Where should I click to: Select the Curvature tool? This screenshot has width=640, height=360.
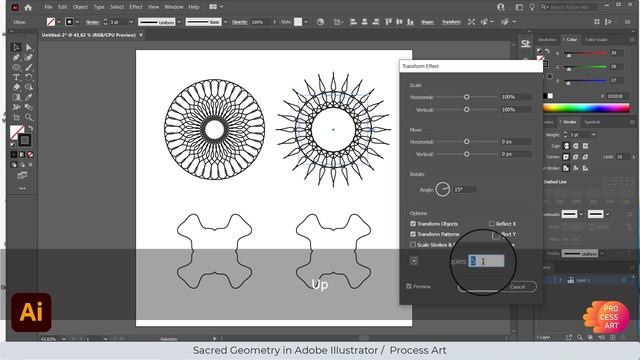29,58
